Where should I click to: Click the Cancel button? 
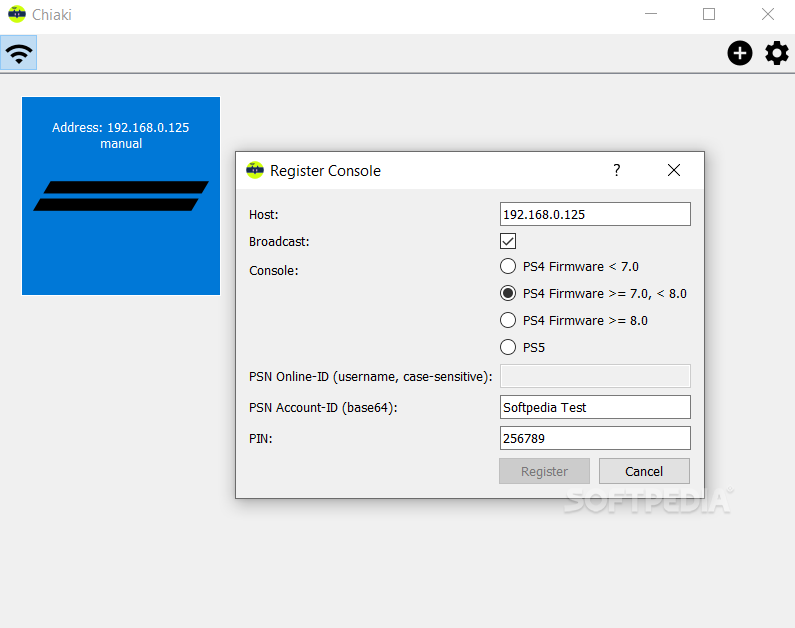644,471
